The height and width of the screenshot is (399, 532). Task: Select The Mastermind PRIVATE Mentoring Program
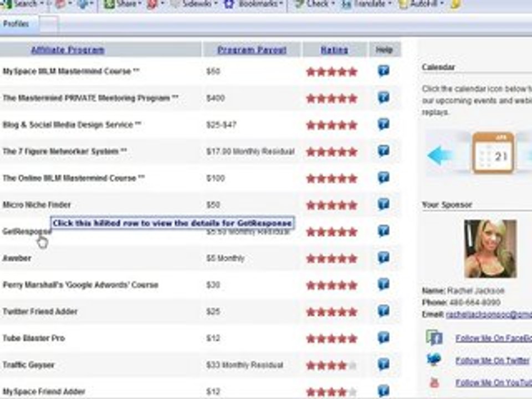(x=90, y=98)
